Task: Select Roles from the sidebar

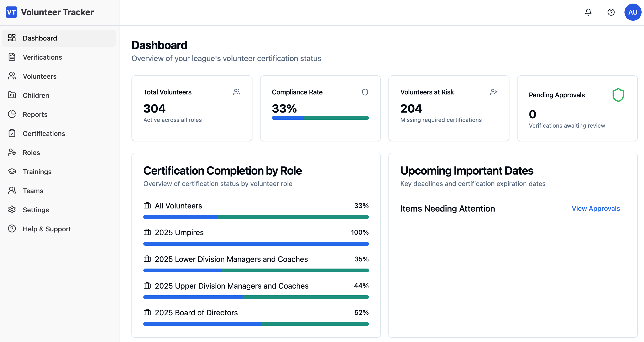Action: [31, 152]
